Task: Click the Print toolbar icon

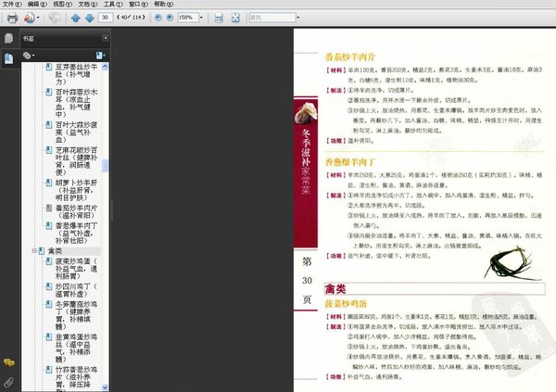Action: [x=12, y=18]
